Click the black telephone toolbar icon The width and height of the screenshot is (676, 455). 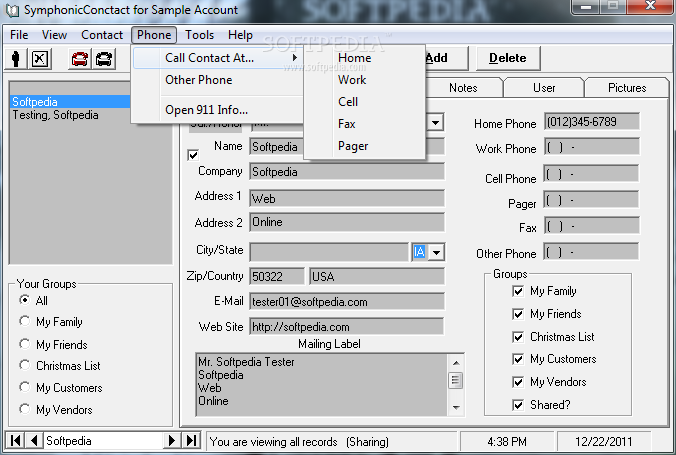(104, 59)
